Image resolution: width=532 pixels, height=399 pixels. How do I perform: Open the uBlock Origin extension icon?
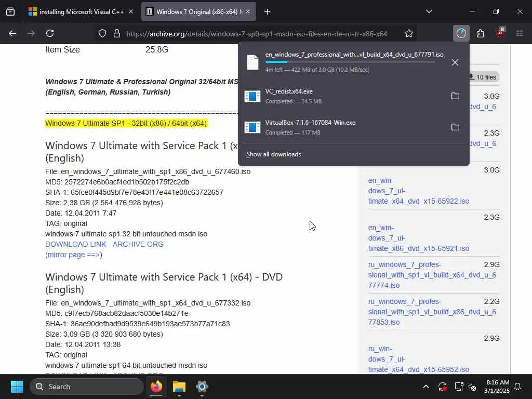pos(500,33)
